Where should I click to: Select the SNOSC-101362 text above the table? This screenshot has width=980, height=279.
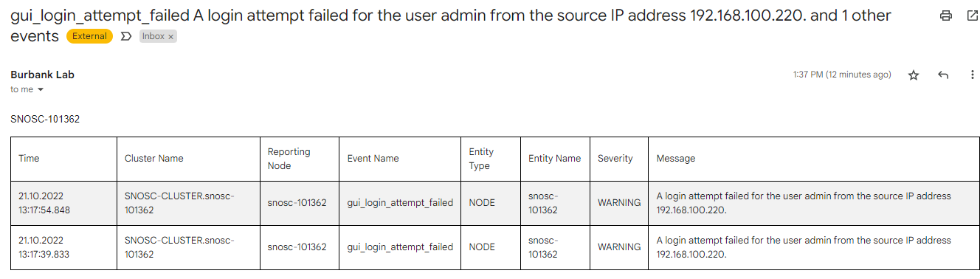tap(45, 119)
